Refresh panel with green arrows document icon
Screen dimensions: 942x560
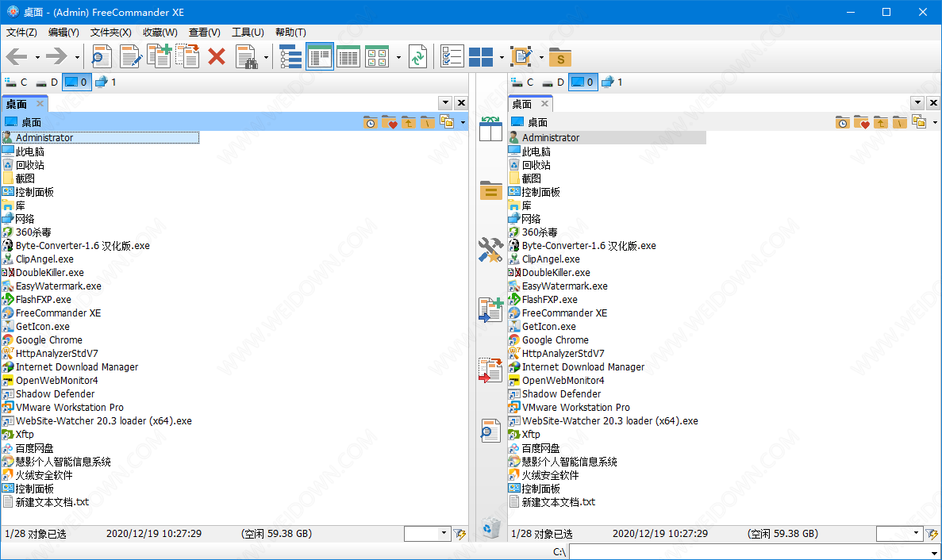tap(417, 57)
